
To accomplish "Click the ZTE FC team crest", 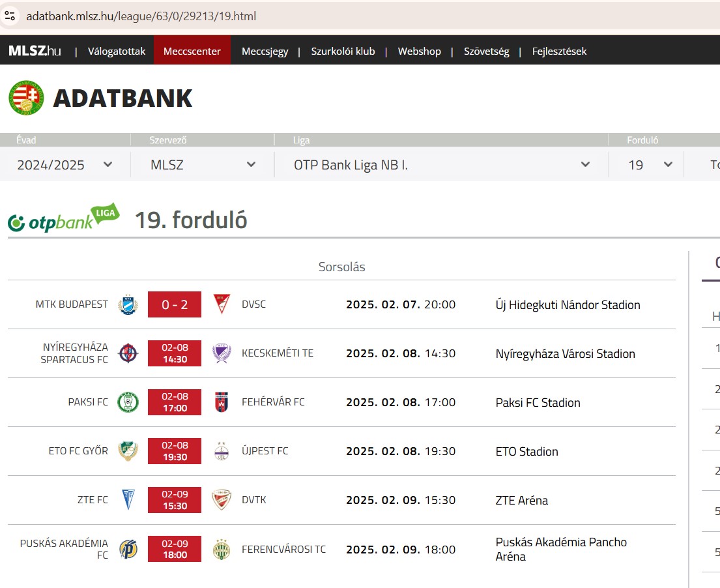I will click(128, 500).
